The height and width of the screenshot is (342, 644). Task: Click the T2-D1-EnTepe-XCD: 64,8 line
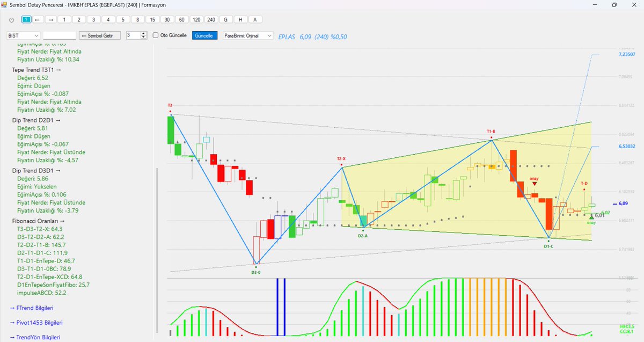[50, 276]
